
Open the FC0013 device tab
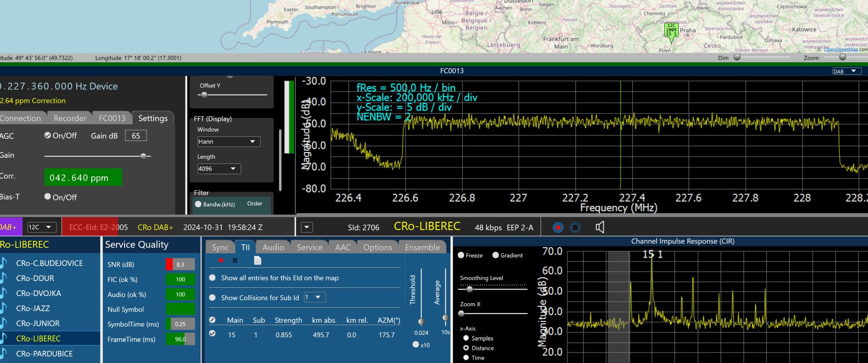coord(112,118)
